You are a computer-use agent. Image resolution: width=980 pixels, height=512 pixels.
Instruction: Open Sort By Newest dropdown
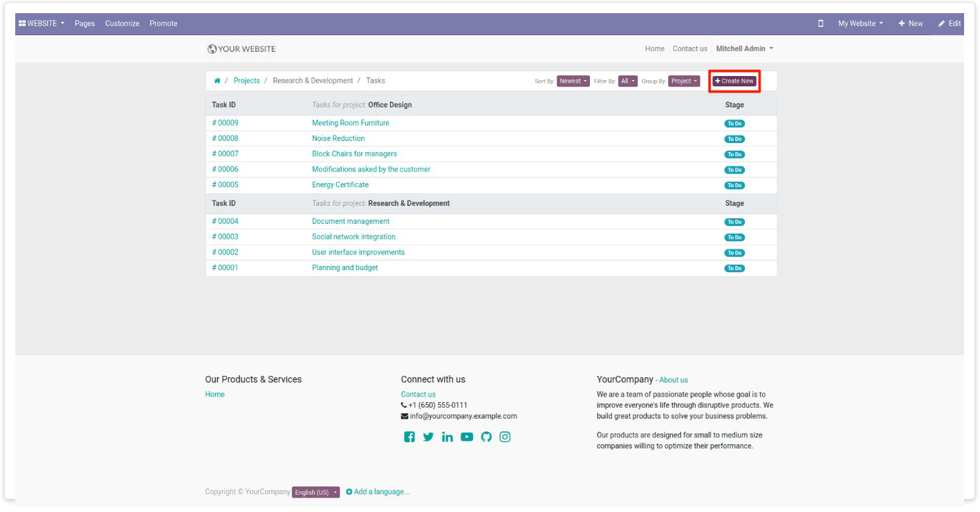click(573, 81)
